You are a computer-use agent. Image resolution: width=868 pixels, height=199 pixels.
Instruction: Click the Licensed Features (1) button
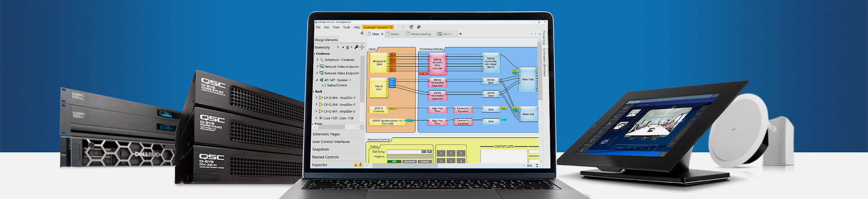pyautogui.click(x=378, y=27)
